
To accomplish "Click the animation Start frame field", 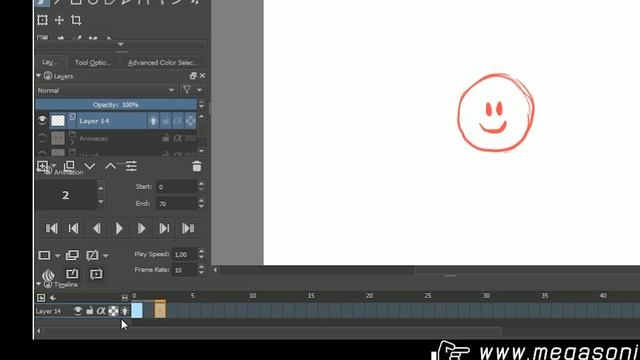I will (x=176, y=187).
